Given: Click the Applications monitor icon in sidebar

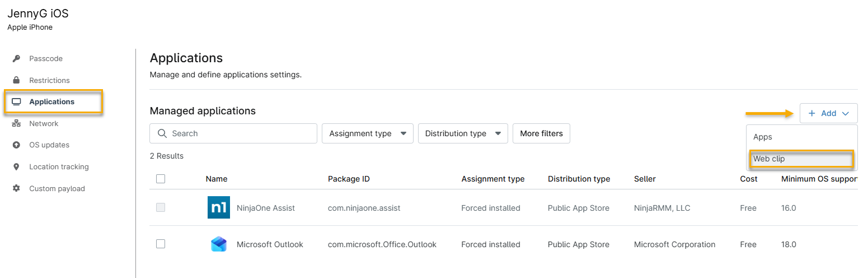Looking at the screenshot, I should tap(17, 102).
